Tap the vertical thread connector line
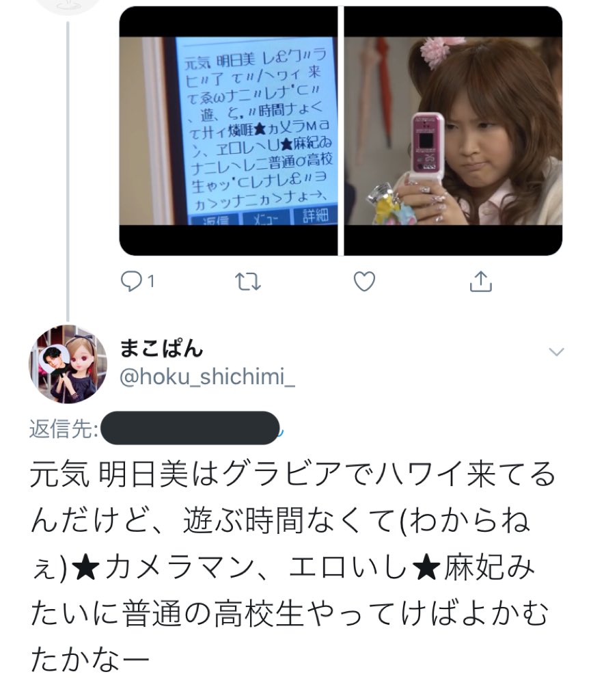Screen dimensions: 591x700 coord(68,170)
